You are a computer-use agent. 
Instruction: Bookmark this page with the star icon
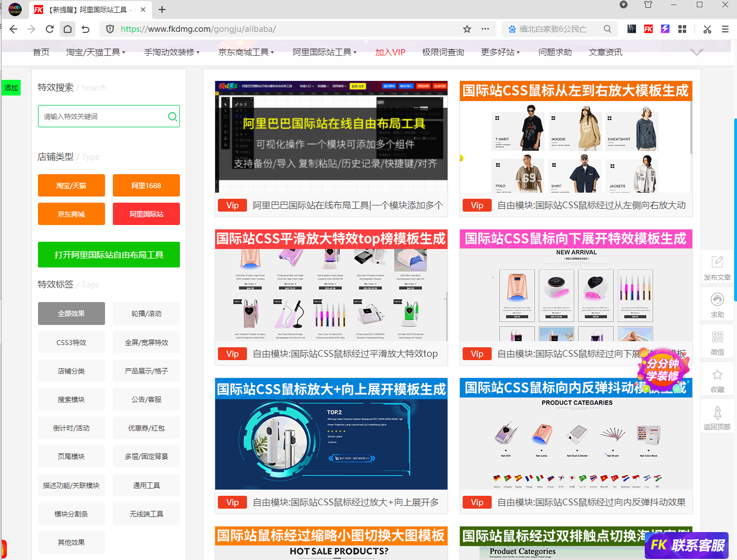pos(467,29)
